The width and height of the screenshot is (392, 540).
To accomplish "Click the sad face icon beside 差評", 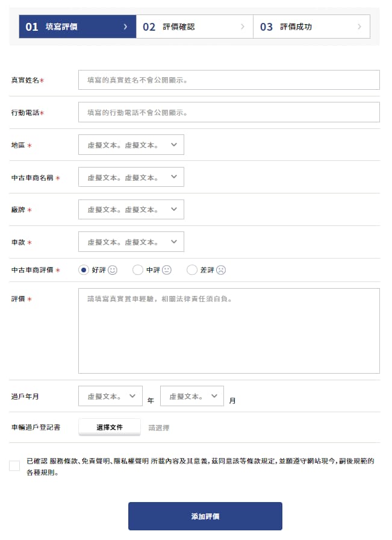I will 221,270.
